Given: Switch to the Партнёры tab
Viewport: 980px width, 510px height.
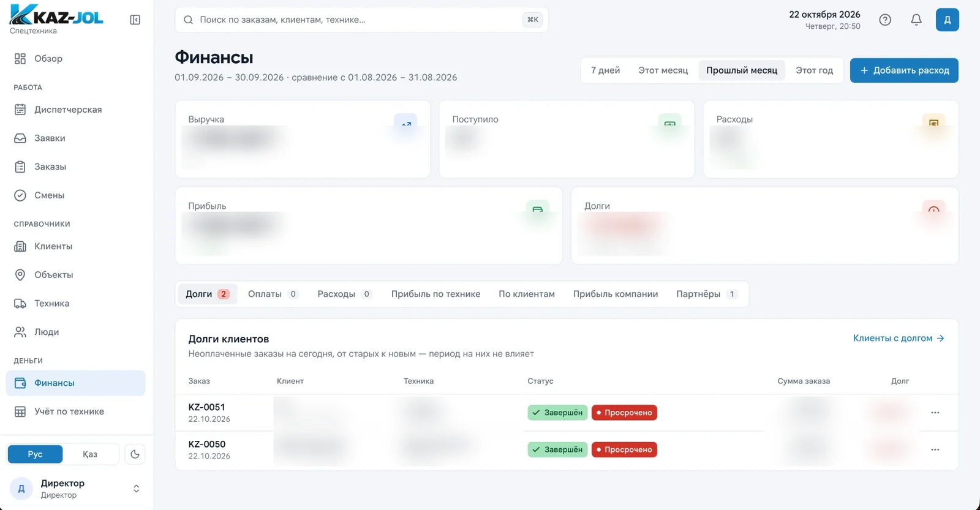Looking at the screenshot, I should [x=706, y=294].
